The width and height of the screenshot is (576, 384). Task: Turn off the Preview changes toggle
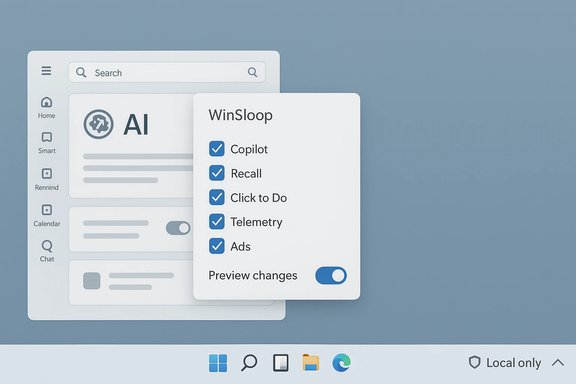(x=331, y=276)
